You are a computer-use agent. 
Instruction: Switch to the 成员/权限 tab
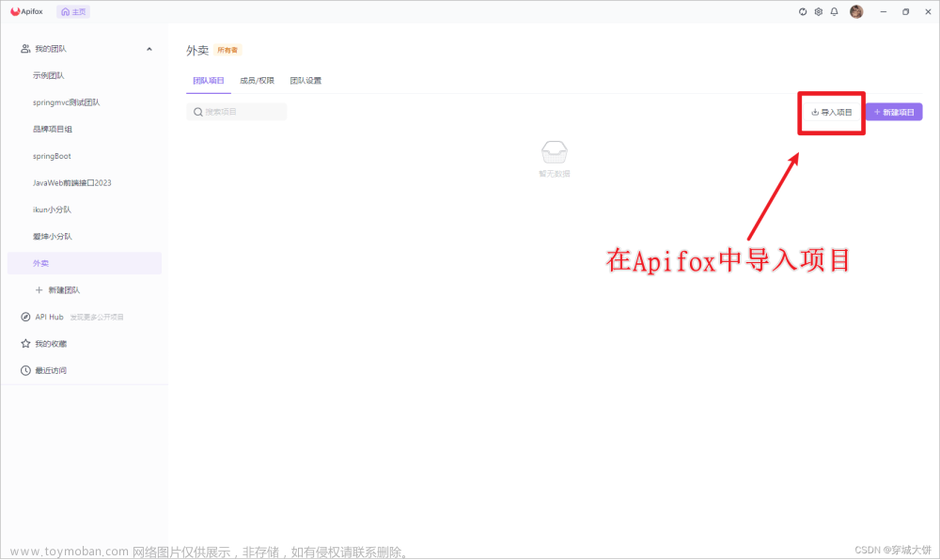click(x=257, y=80)
